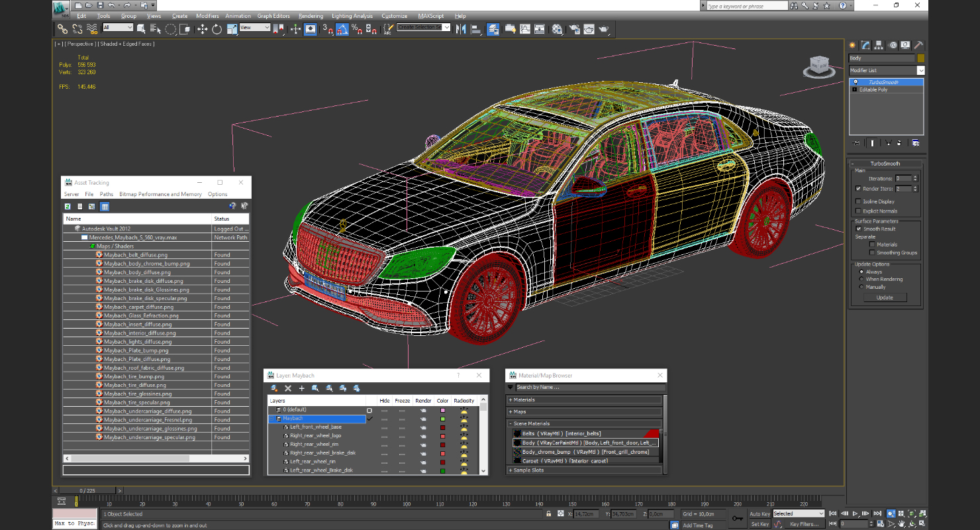Click the Key Filters button
Viewport: 980px width, 530px height.
[803, 524]
